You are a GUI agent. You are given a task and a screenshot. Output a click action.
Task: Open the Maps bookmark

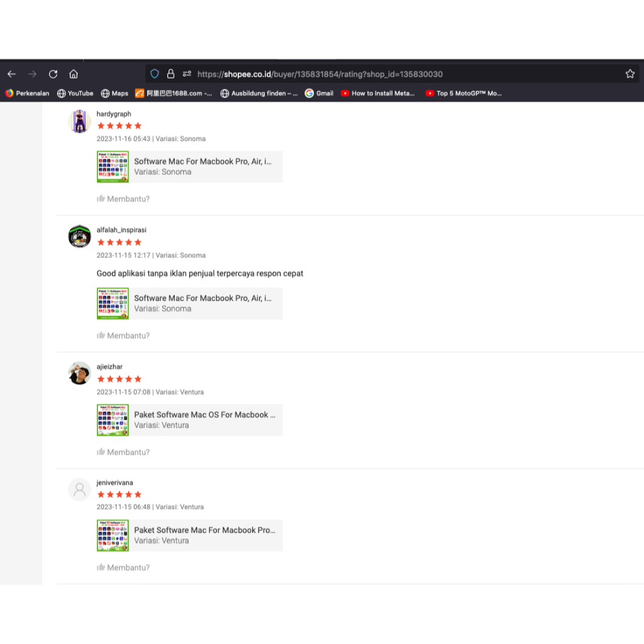click(114, 93)
